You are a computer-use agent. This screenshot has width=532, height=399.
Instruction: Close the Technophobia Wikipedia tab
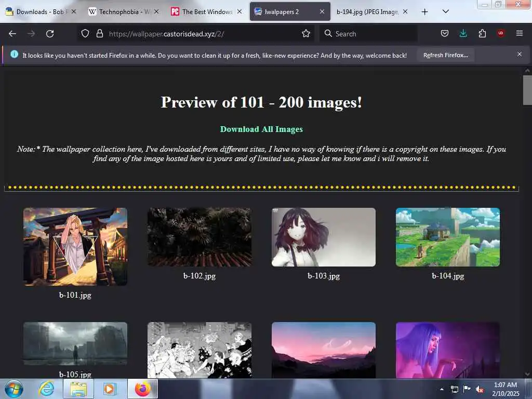(x=156, y=11)
